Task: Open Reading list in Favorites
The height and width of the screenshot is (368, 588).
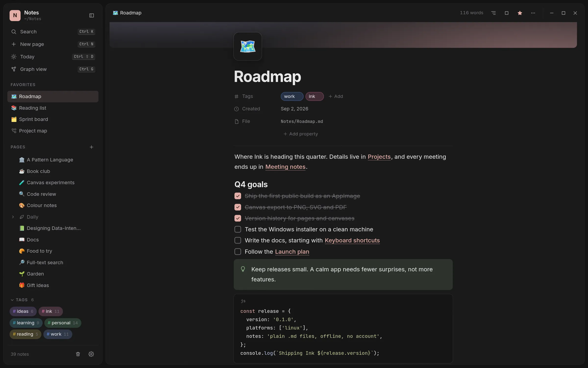Action: click(53, 108)
